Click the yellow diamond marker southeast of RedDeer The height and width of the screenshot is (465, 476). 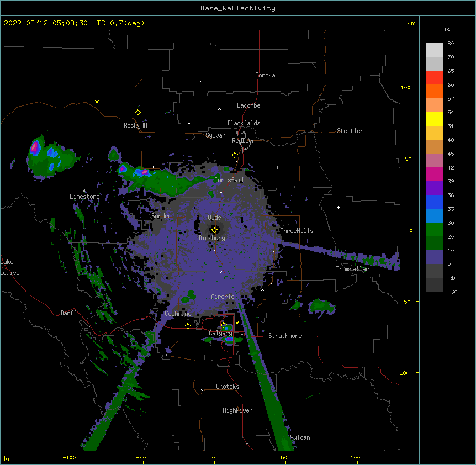[235, 155]
